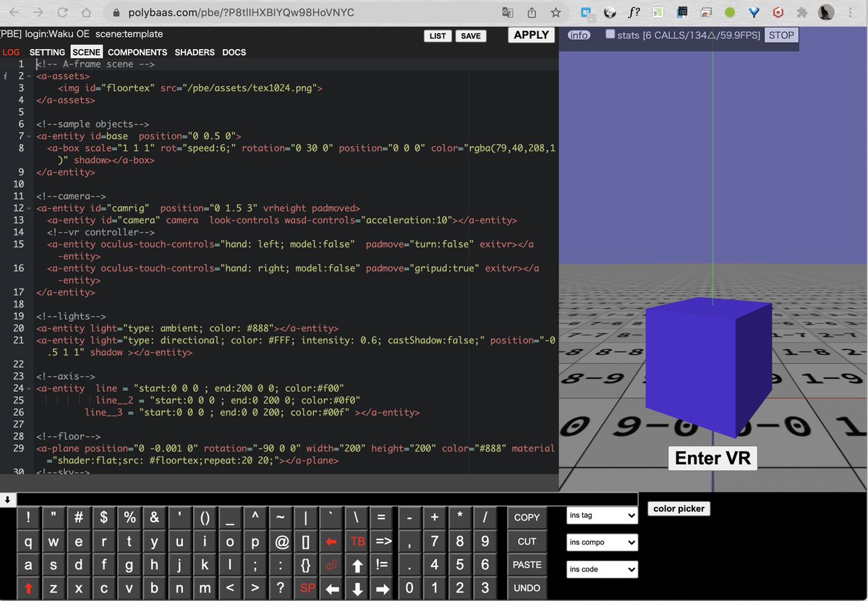Click the APPLY button
868x601 pixels.
pos(531,35)
